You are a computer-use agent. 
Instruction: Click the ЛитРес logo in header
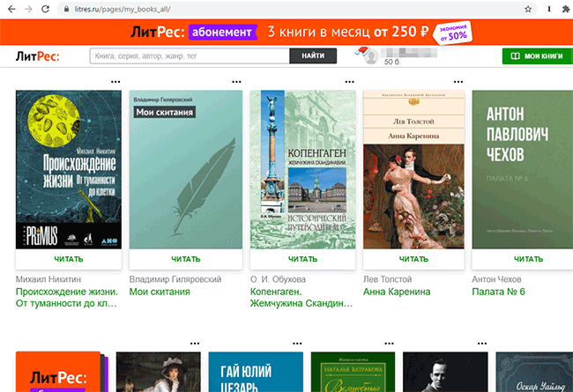pos(37,56)
